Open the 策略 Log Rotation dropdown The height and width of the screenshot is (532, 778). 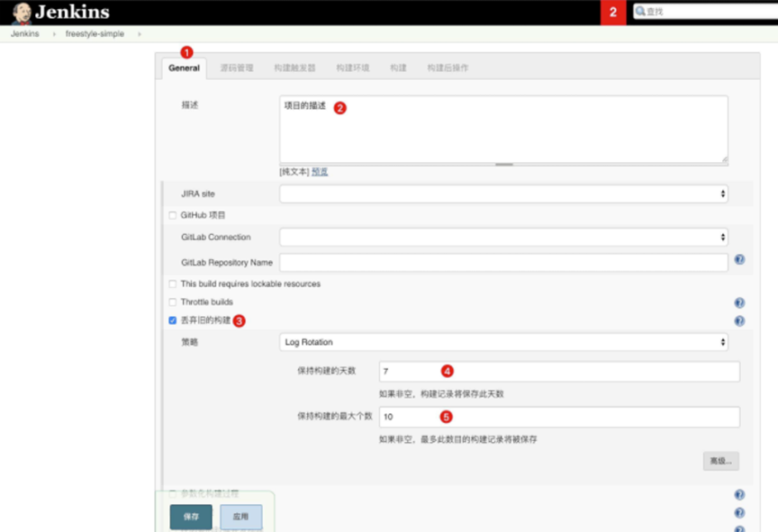click(x=503, y=342)
